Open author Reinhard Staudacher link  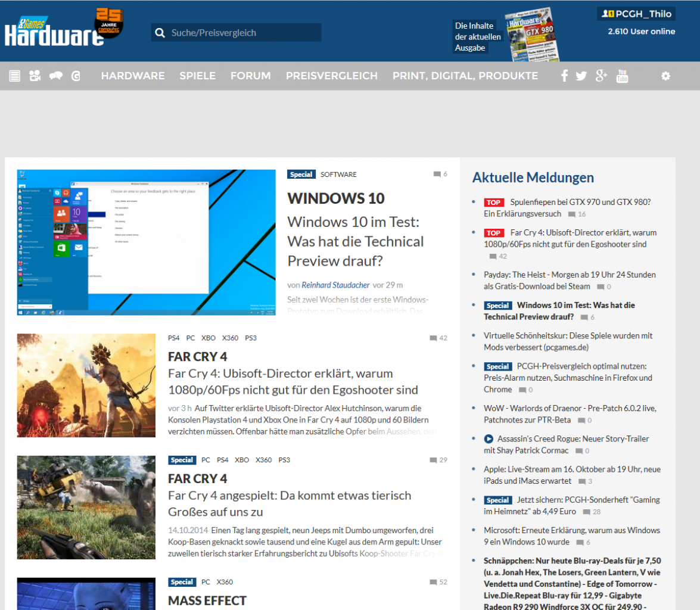[x=335, y=285]
